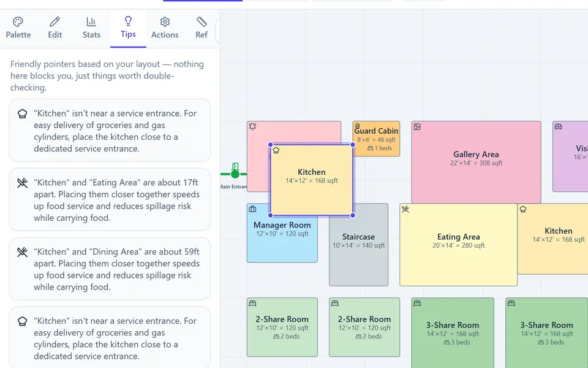Click the bottom-right resize handle of the selected Kitchen

coord(353,215)
